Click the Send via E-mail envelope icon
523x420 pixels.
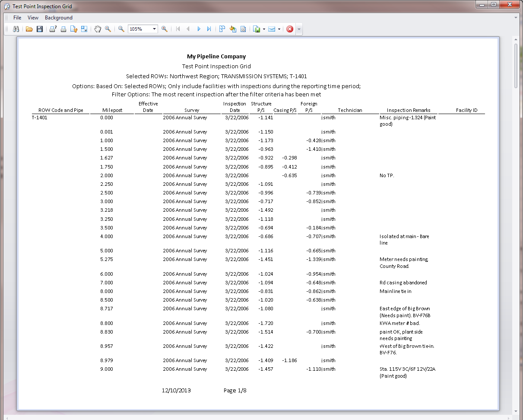click(272, 29)
